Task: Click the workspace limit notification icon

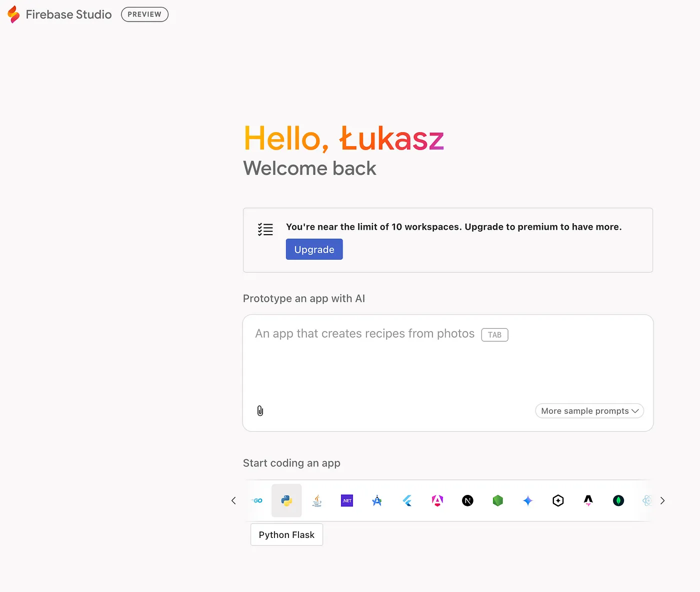Action: 265,229
